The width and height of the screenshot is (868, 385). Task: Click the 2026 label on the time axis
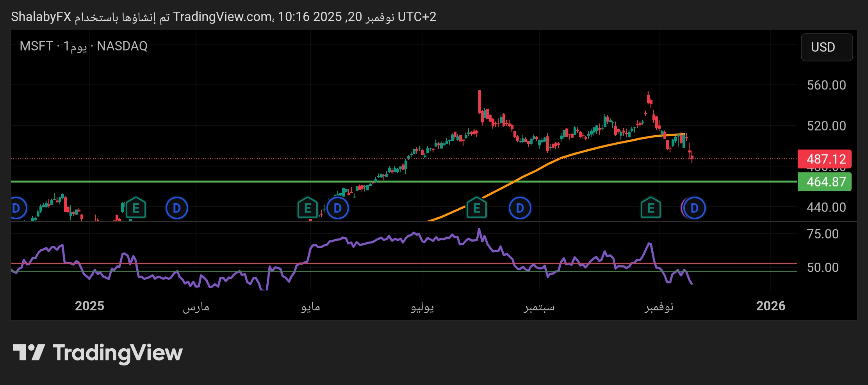770,306
